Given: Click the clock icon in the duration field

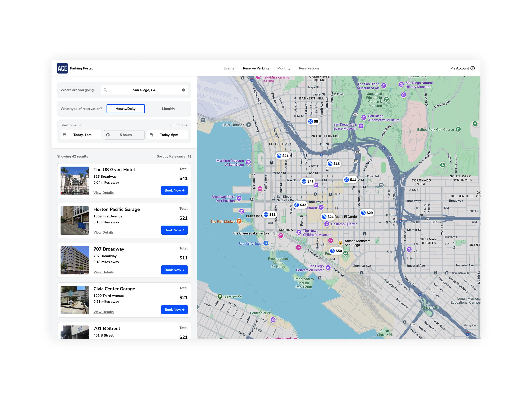Looking at the screenshot, I should coord(108,135).
